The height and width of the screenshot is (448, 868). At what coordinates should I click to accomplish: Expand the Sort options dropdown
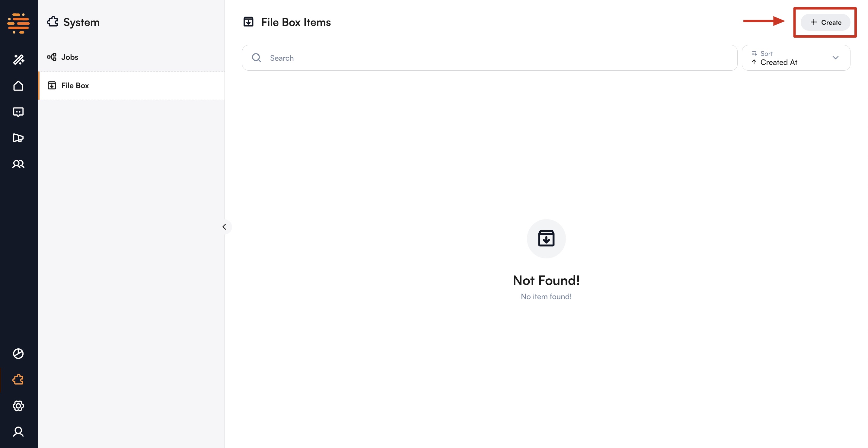pyautogui.click(x=836, y=58)
